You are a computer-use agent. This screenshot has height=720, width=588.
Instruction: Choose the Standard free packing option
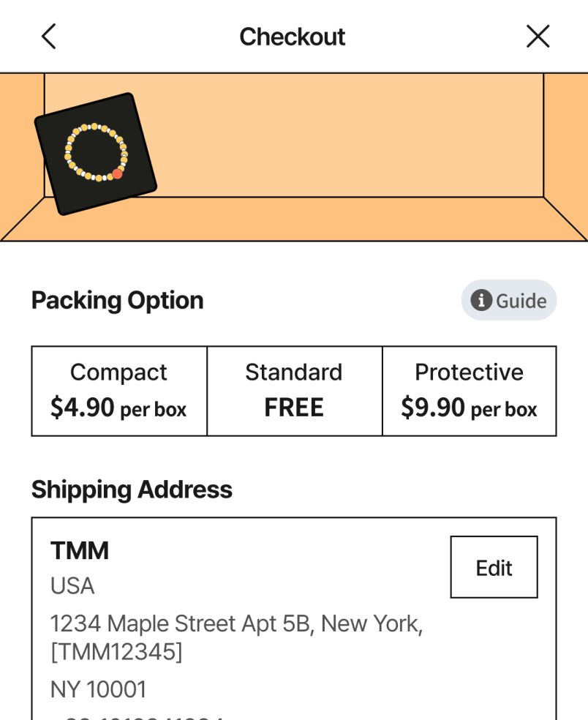point(294,391)
